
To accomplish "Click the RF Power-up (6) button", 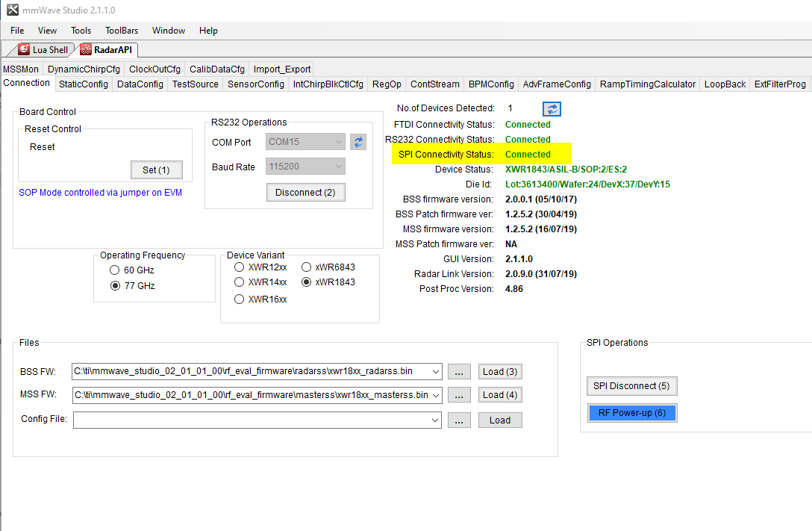I will click(632, 413).
